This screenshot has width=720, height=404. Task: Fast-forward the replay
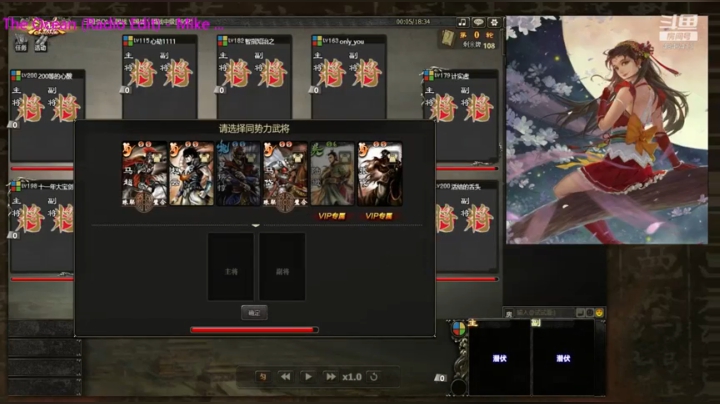tap(330, 377)
